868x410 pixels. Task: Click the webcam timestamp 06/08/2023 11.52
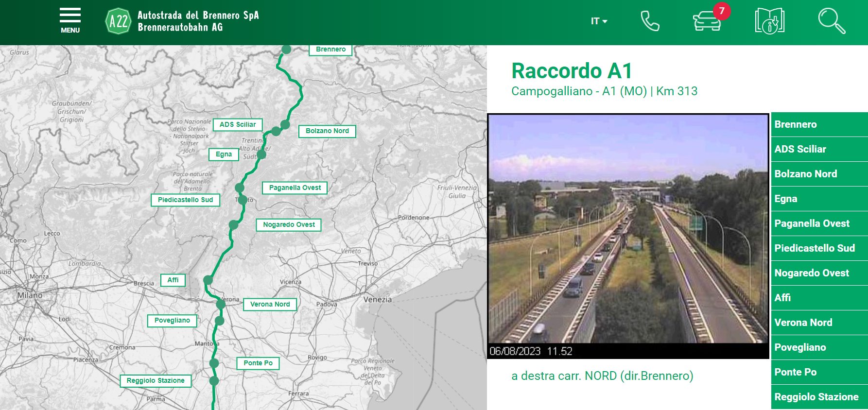[x=531, y=351]
